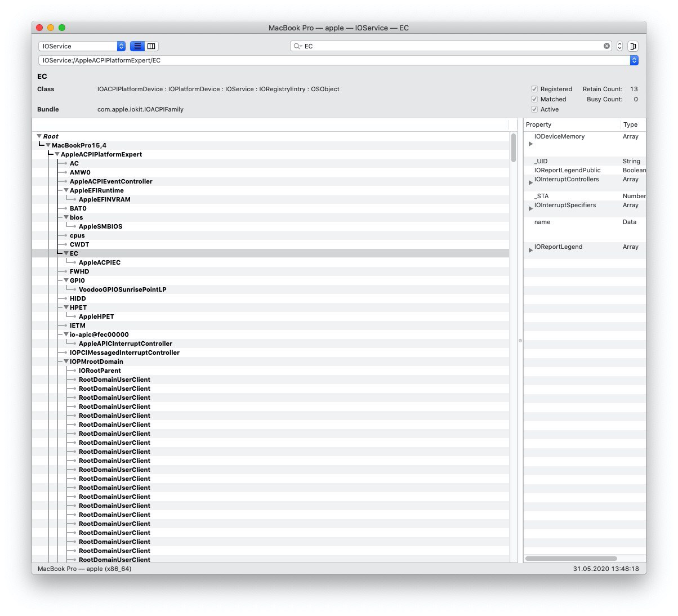This screenshot has height=616, width=678.
Task: Select AppleACPIEventController entry
Action: [x=111, y=181]
